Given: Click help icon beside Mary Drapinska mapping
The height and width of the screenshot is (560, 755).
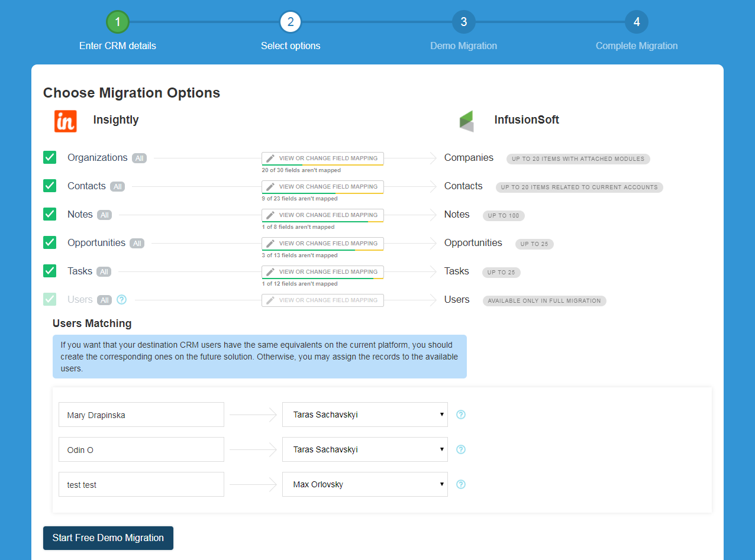Looking at the screenshot, I should (x=462, y=415).
